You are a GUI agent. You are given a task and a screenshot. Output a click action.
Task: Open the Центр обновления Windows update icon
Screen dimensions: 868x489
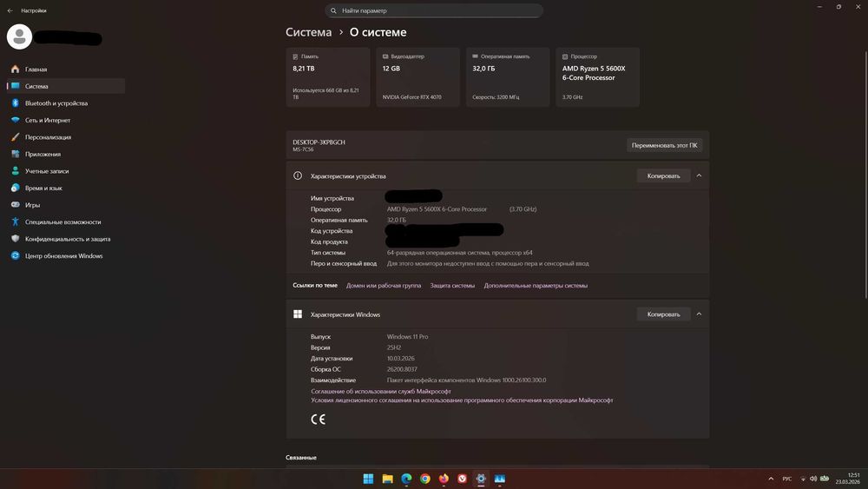pos(15,256)
